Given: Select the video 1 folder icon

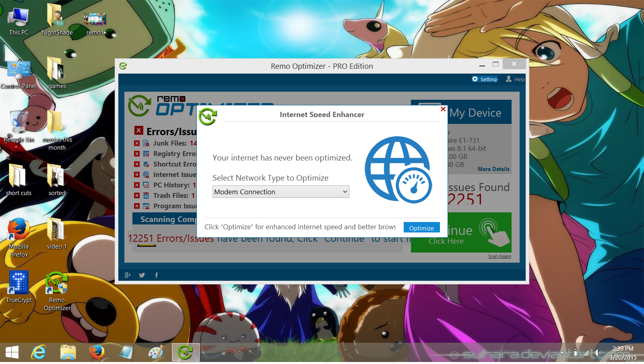Looking at the screenshot, I should point(56,233).
